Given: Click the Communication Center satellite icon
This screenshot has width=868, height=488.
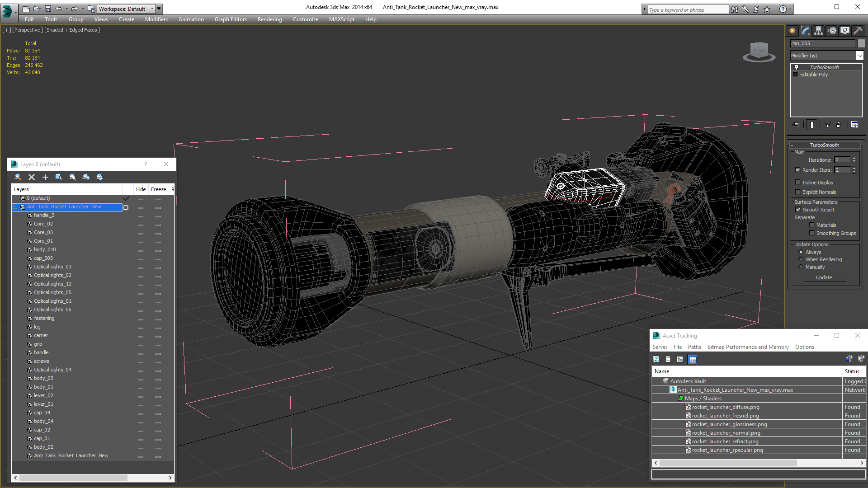Looking at the screenshot, I should coord(756,9).
